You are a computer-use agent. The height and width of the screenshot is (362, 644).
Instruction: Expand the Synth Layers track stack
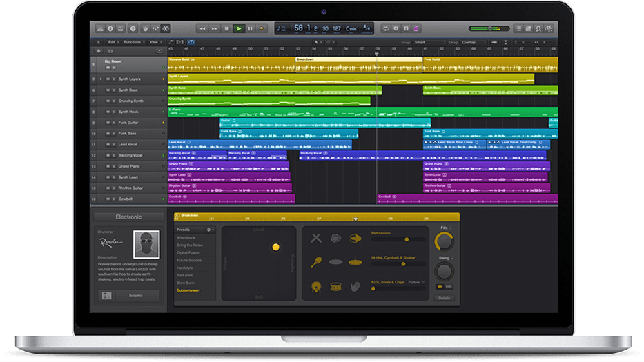[x=101, y=79]
